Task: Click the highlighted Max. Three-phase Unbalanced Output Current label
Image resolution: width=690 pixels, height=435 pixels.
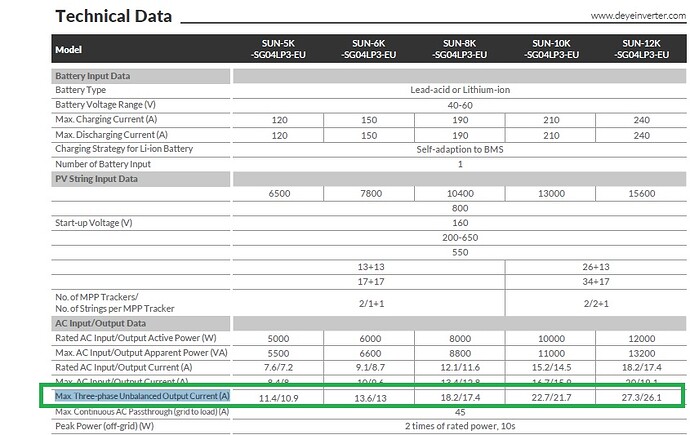Action: (x=142, y=396)
